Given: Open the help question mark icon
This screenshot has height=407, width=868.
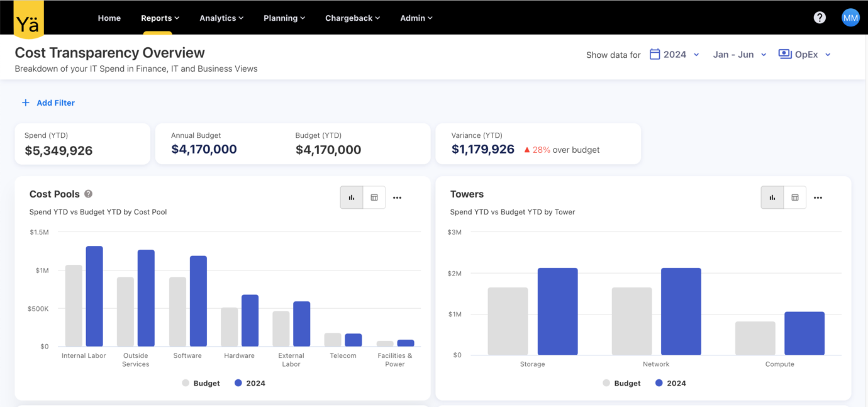Looking at the screenshot, I should 819,18.
